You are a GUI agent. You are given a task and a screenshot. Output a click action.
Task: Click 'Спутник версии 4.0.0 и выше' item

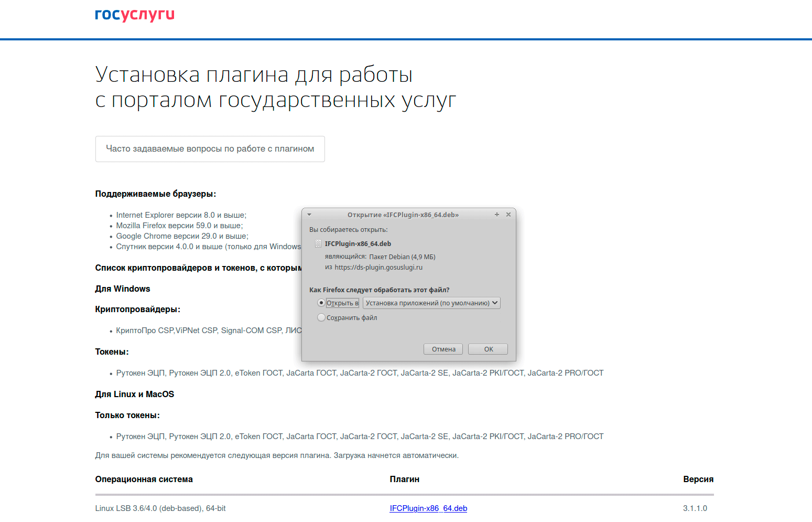coord(209,247)
